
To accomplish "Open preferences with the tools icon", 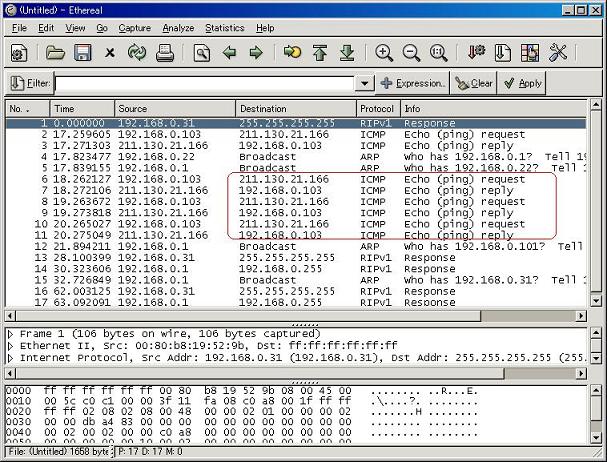I will 557,53.
